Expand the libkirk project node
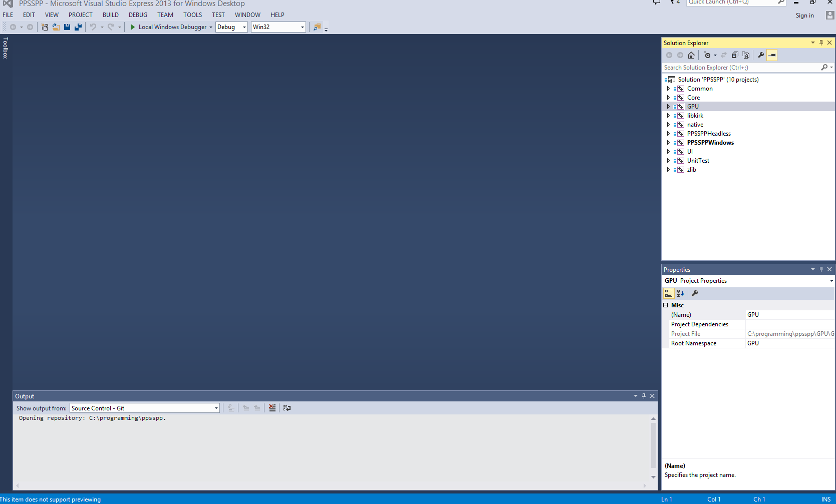This screenshot has width=836, height=504. (668, 116)
